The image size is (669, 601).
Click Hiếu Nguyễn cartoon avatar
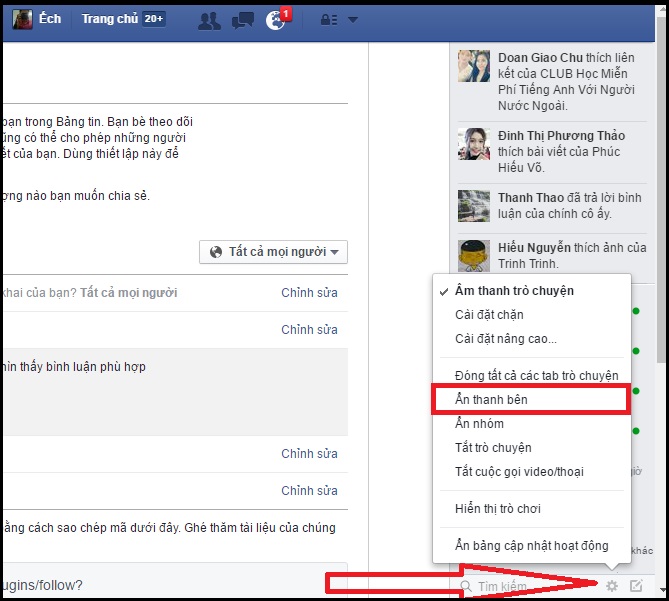point(474,256)
